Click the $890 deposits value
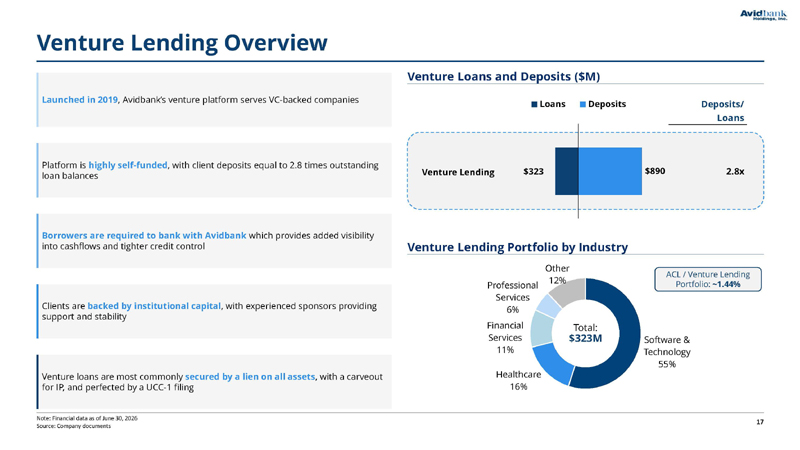The image size is (800, 450). (x=655, y=171)
